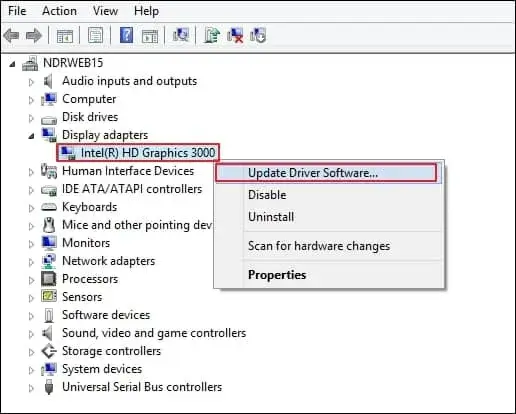Choose Uninstall in the context menu
Image resolution: width=516 pixels, height=414 pixels.
pos(328,217)
